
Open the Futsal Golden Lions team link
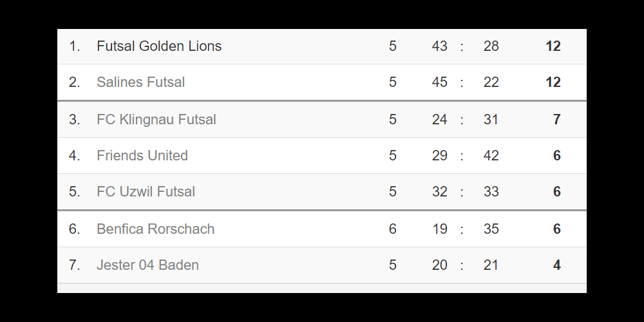point(159,46)
